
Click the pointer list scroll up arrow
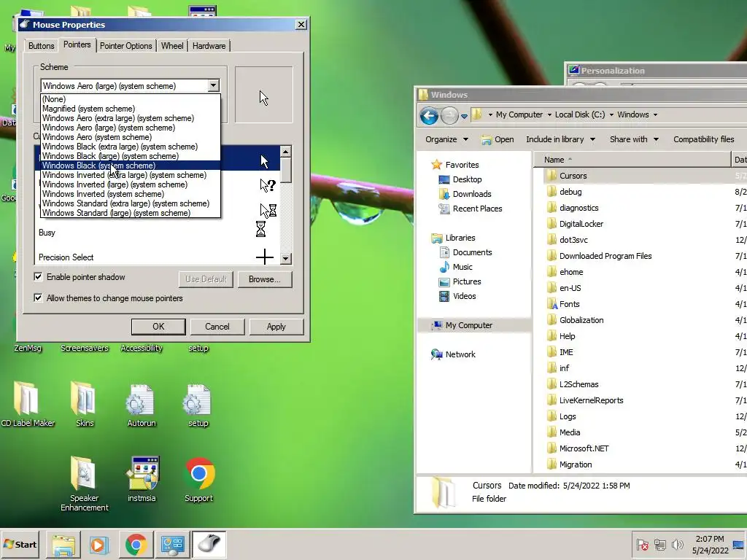pos(286,152)
